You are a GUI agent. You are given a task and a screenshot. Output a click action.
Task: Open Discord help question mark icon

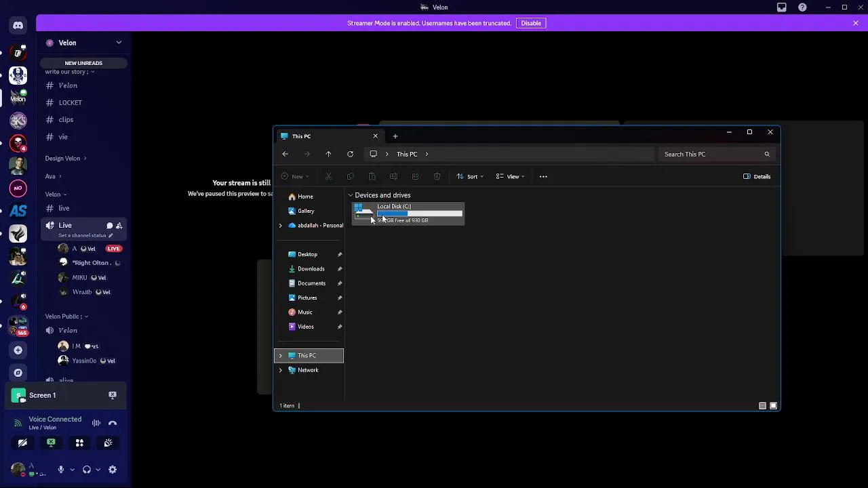coord(803,7)
